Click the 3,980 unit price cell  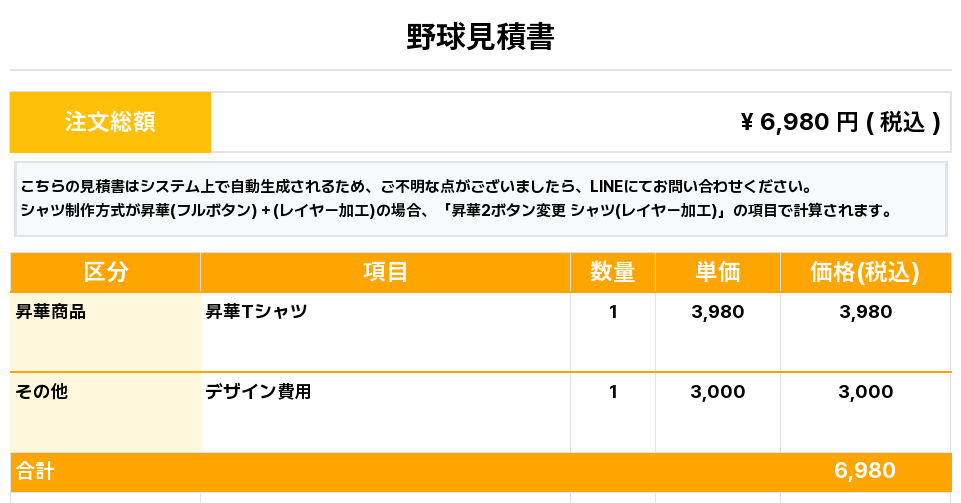(x=717, y=312)
